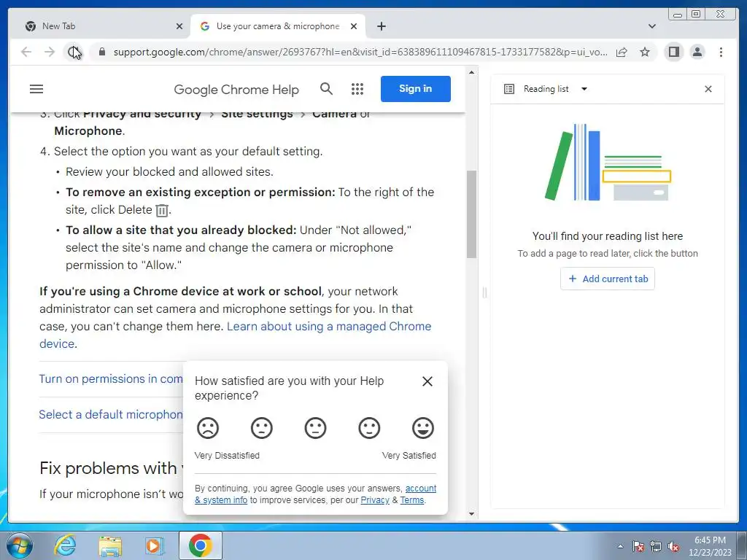
Task: Click the padlock site info icon
Action: pos(101,52)
